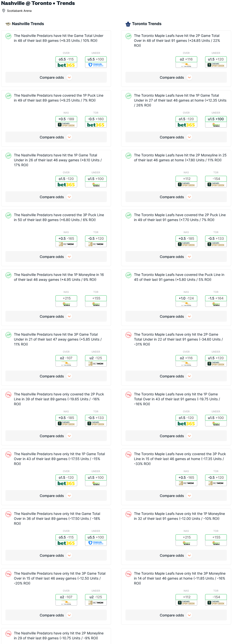Click the Nashville Predators logo in the Nashville Trends header
The image size is (232, 644).
tap(8, 24)
